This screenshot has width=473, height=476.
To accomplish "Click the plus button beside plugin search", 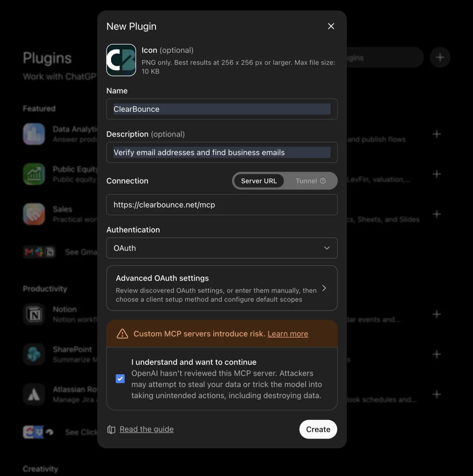I will [439, 58].
